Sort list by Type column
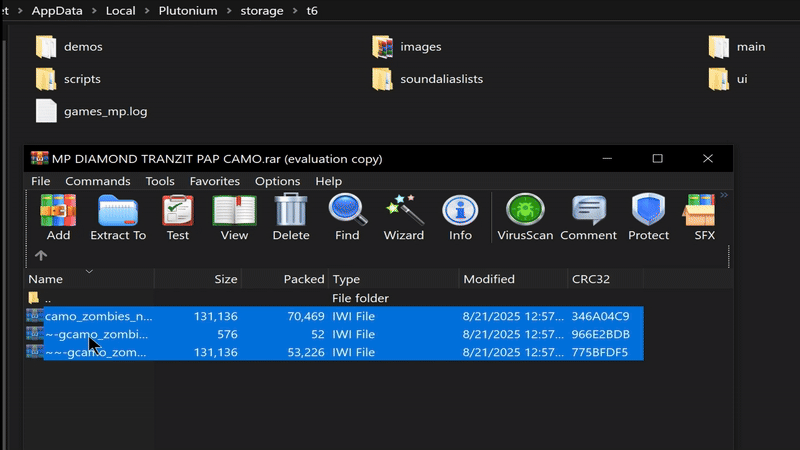The height and width of the screenshot is (450, 800). pyautogui.click(x=393, y=279)
